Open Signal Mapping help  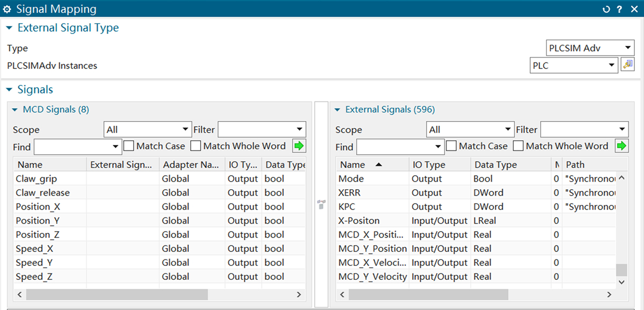click(x=619, y=9)
